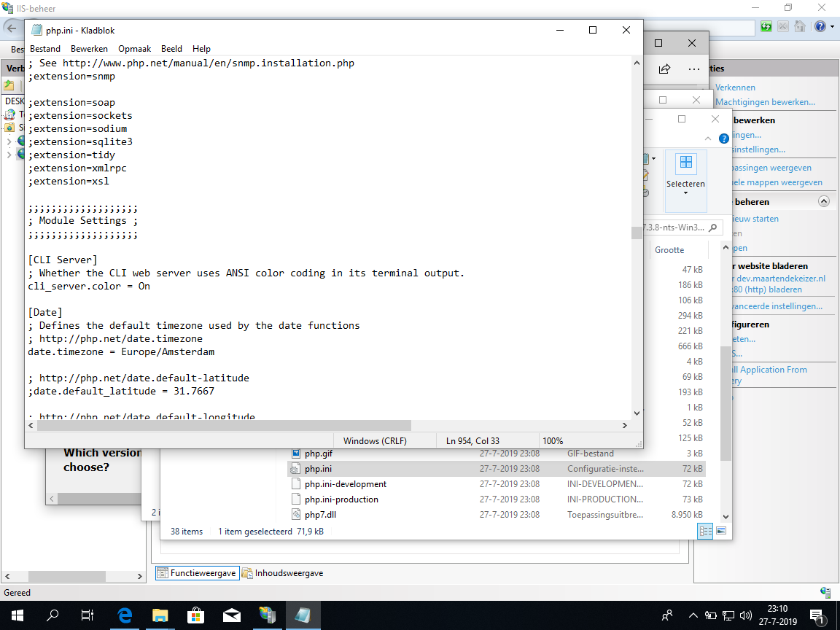
Task: Open the Bestand menu in Kladblok
Action: [45, 49]
